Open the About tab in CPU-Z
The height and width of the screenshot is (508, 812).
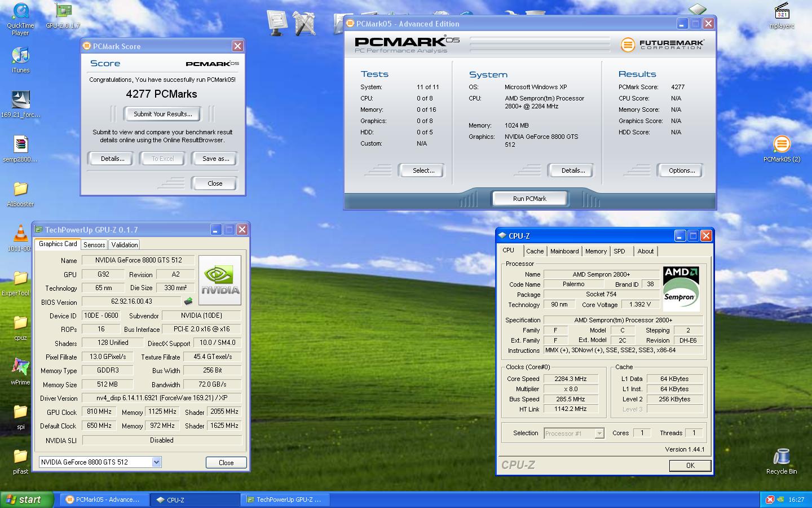click(x=646, y=251)
